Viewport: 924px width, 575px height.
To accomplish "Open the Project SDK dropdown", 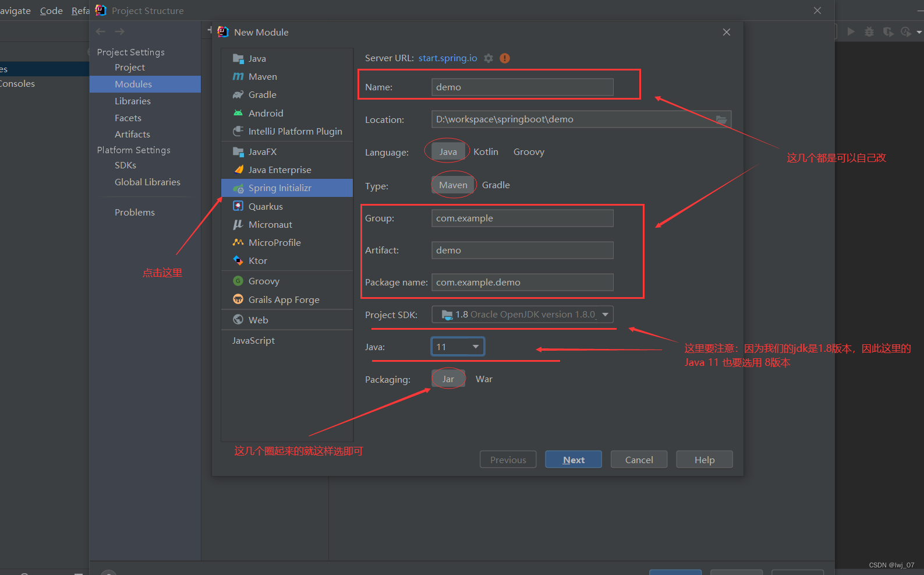I will click(x=522, y=315).
